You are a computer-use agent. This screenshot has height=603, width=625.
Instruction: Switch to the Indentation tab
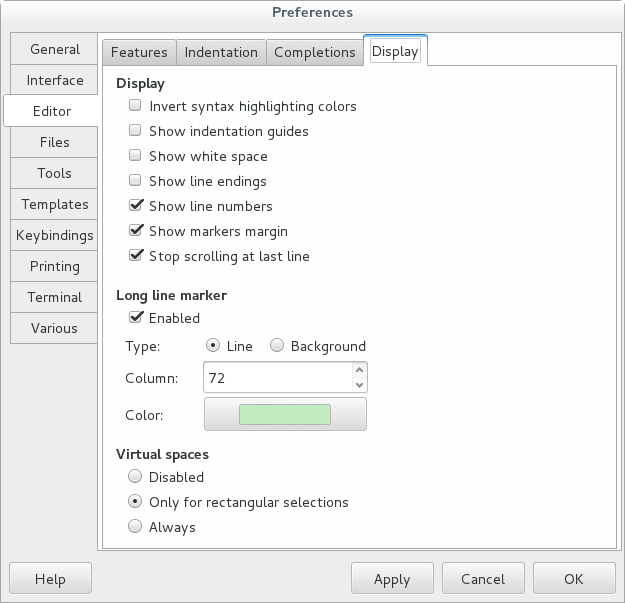pos(221,53)
